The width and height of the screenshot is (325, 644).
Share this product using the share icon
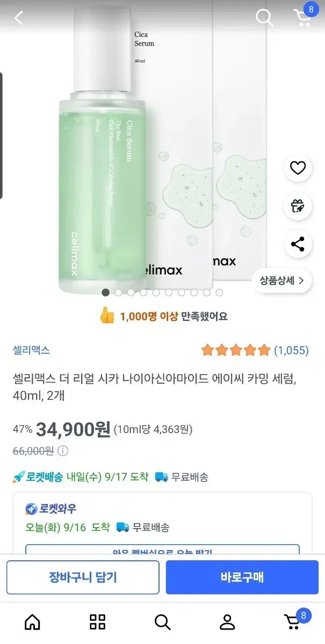[x=297, y=244]
